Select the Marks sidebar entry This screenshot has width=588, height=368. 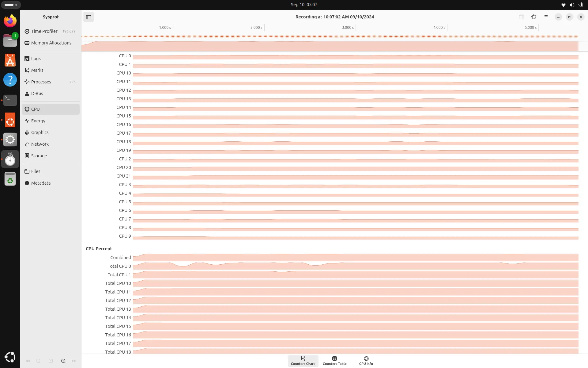[x=51, y=70]
